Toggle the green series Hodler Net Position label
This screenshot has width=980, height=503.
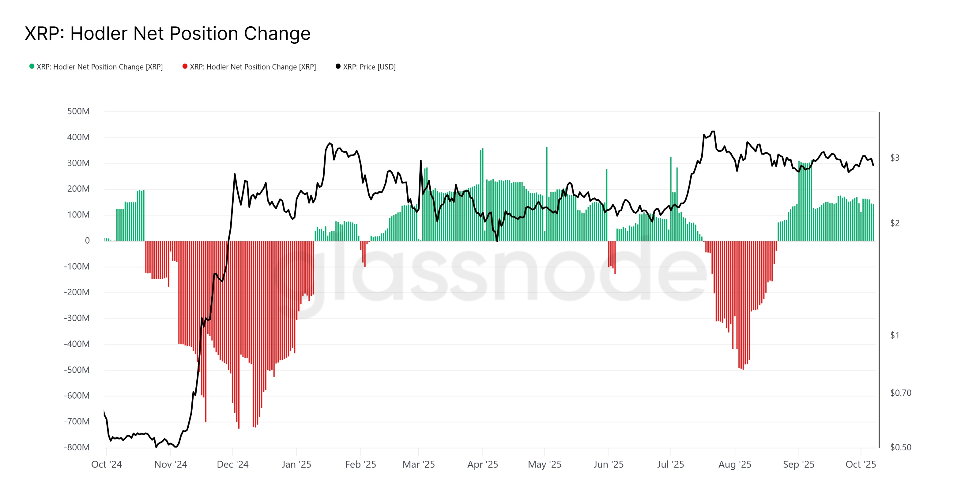point(100,67)
